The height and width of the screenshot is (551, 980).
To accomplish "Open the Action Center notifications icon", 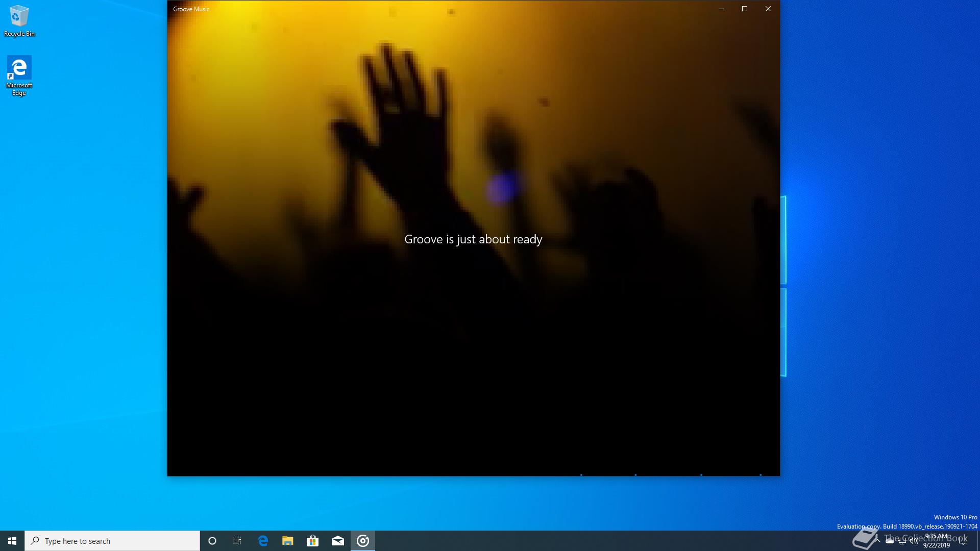I will click(x=963, y=541).
